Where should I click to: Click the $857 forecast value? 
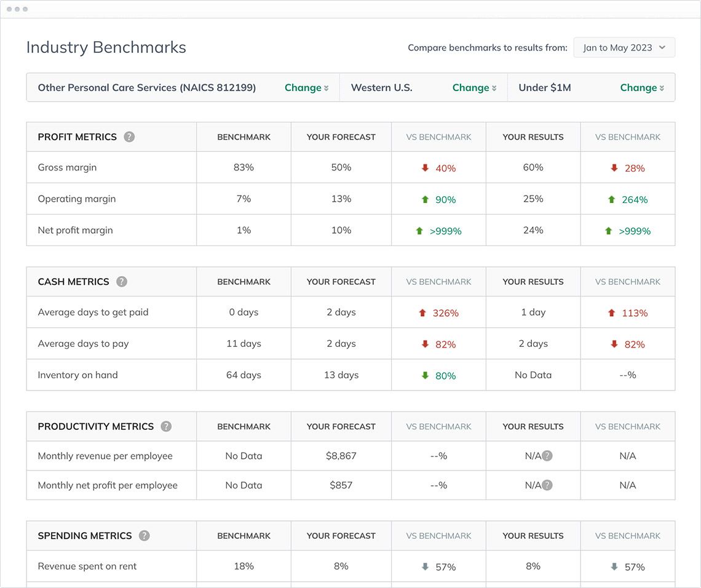[341, 485]
